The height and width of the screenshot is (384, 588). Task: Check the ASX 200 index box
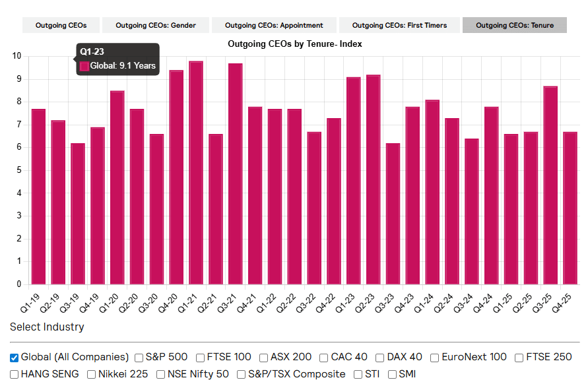264,358
